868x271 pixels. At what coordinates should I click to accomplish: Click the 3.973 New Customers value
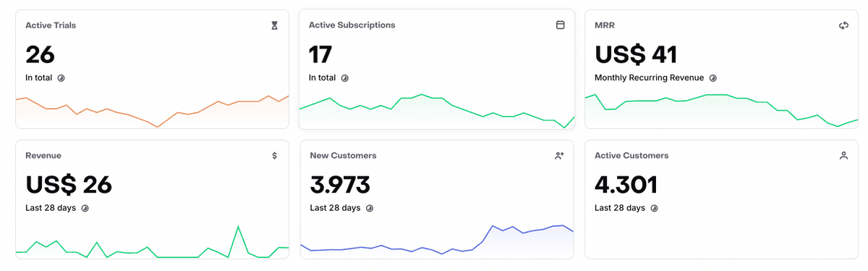point(340,185)
